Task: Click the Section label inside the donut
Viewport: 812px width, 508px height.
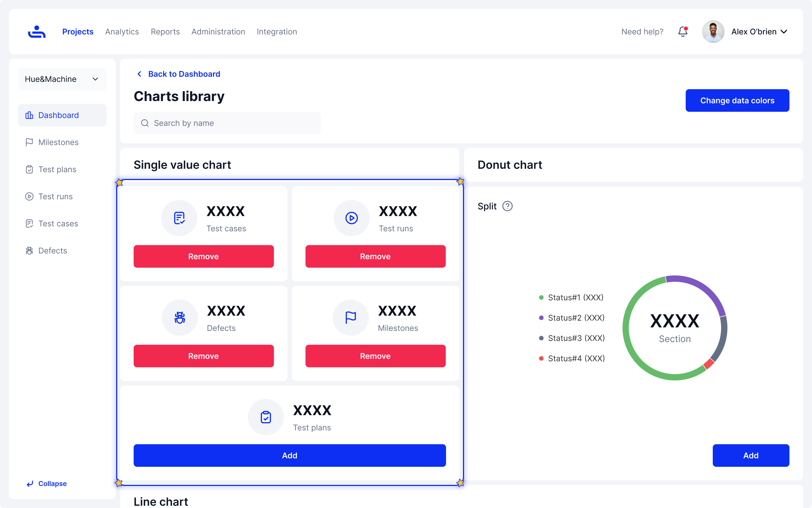Action: 675,339
